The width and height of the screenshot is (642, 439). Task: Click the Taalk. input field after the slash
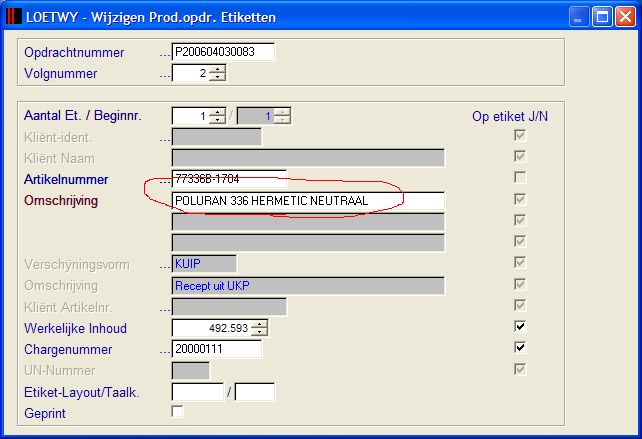[x=255, y=392]
